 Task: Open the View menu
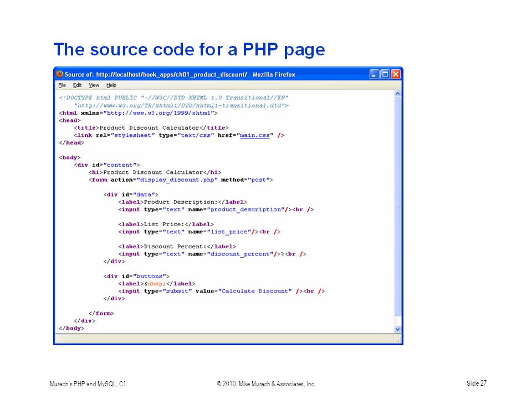tap(94, 85)
